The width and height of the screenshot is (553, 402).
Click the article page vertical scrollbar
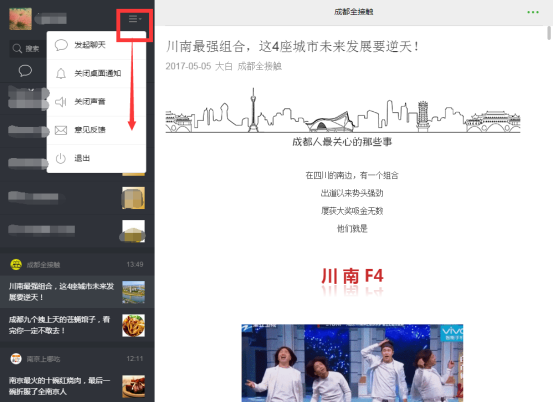[x=549, y=33]
